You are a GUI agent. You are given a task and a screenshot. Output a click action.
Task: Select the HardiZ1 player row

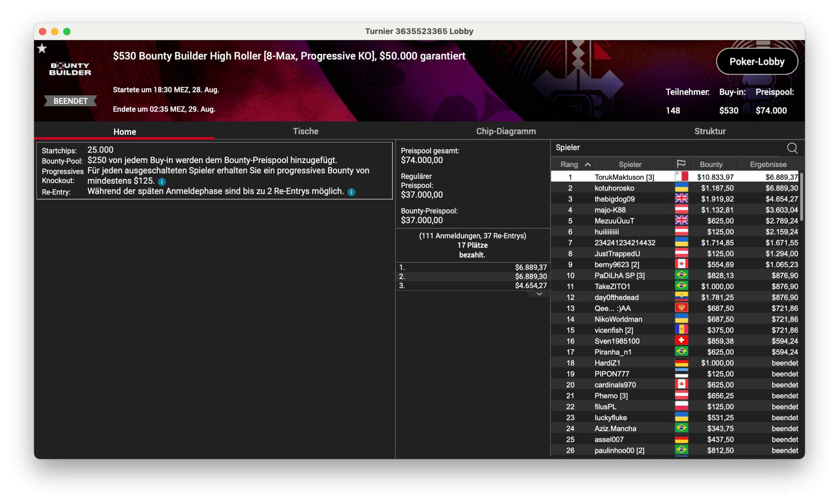[x=607, y=363]
